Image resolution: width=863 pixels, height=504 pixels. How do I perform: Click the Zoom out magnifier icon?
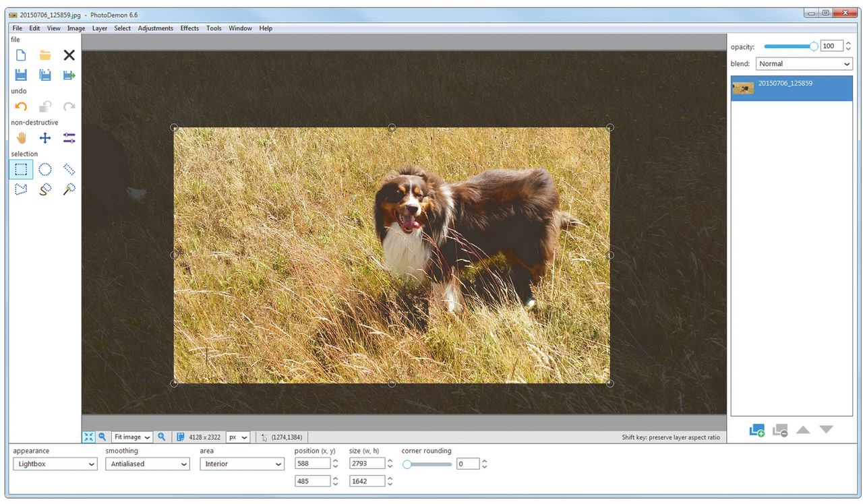tap(102, 437)
